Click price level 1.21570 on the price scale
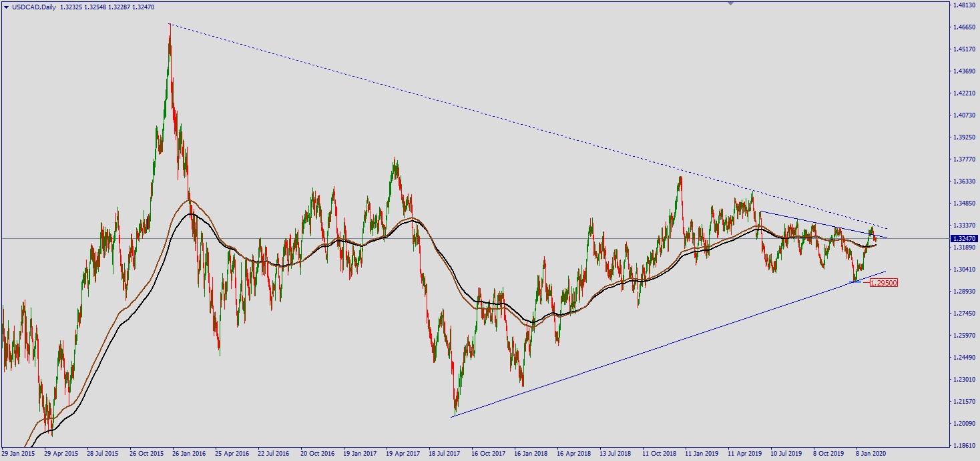 [x=965, y=402]
